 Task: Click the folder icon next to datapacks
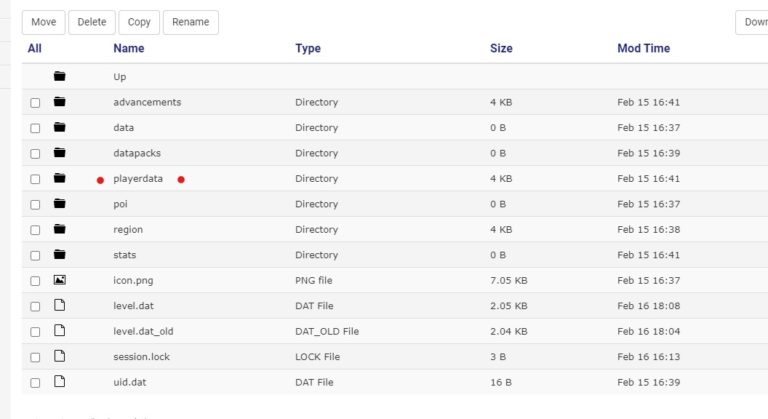(x=59, y=153)
